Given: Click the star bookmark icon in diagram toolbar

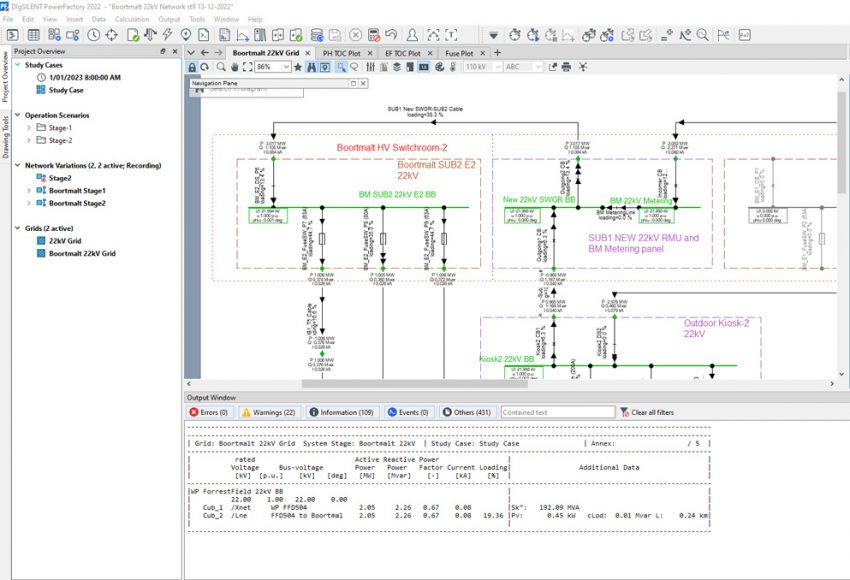Looking at the screenshot, I should click(x=297, y=67).
